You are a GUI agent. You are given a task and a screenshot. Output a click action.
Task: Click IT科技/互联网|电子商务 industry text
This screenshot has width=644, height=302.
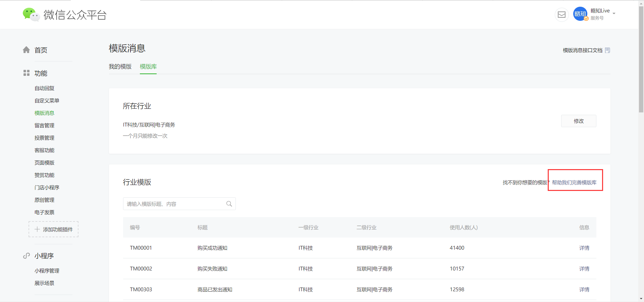coord(149,125)
